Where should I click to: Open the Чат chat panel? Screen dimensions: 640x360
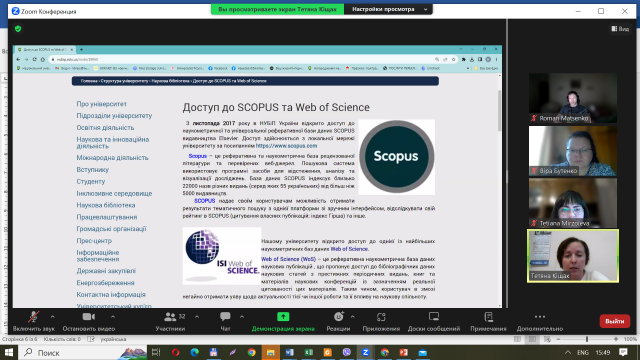click(225, 321)
